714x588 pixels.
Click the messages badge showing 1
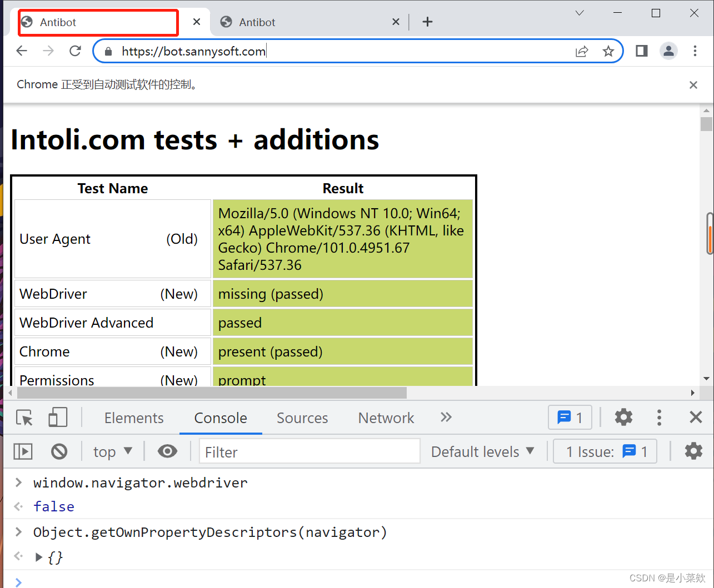click(x=570, y=418)
